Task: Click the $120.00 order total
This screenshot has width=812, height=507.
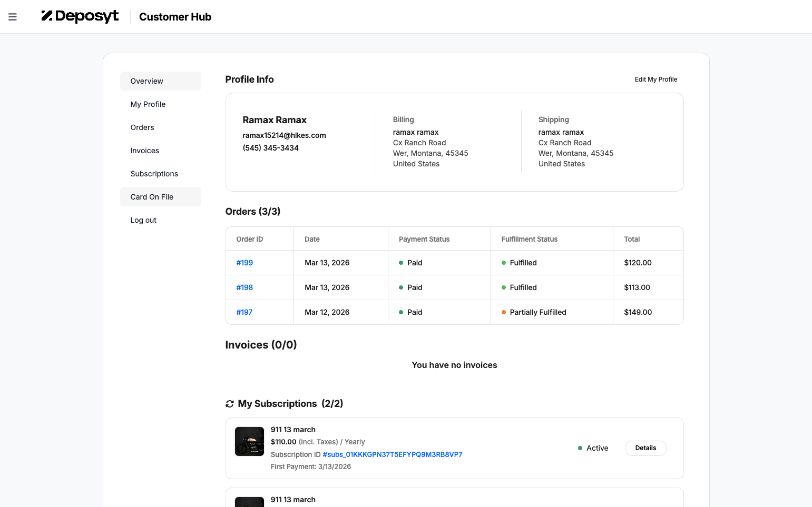Action: point(638,263)
